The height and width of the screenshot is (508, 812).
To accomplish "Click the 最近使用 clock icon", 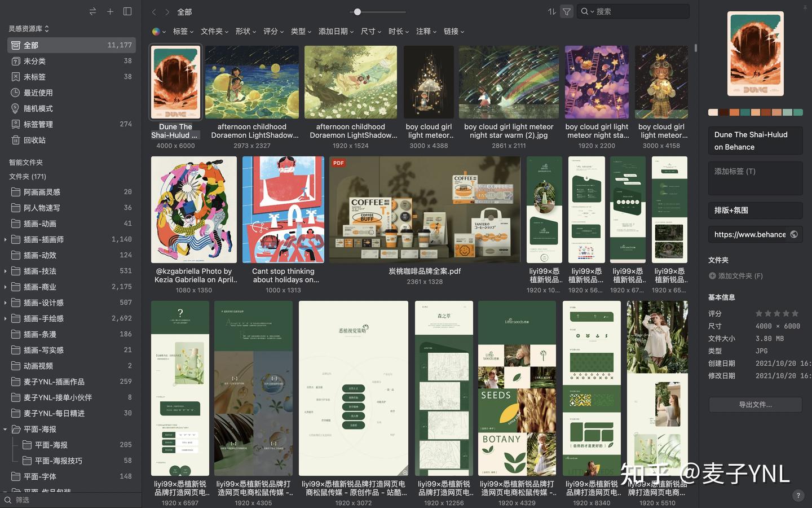I will (x=16, y=93).
